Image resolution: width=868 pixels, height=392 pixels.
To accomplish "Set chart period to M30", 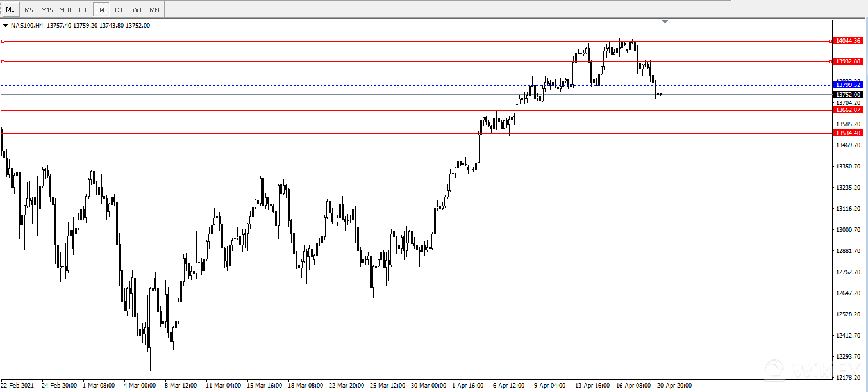I will (65, 10).
